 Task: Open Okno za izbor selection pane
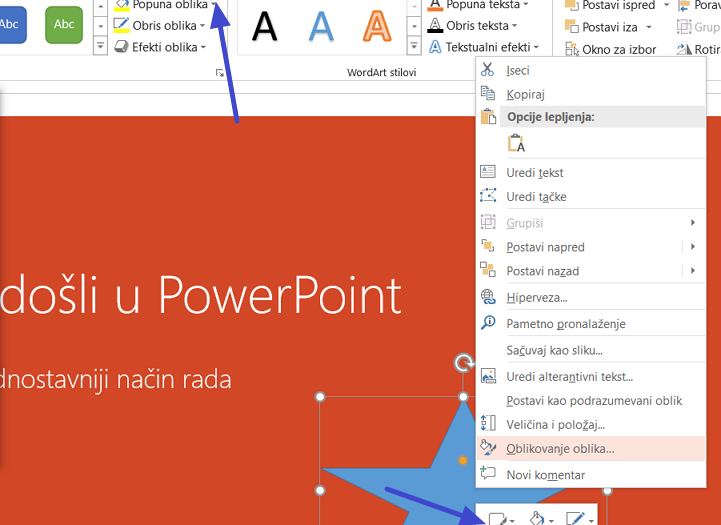click(611, 49)
